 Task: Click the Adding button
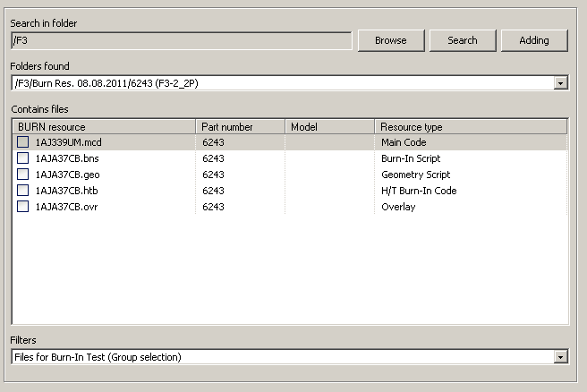point(533,40)
